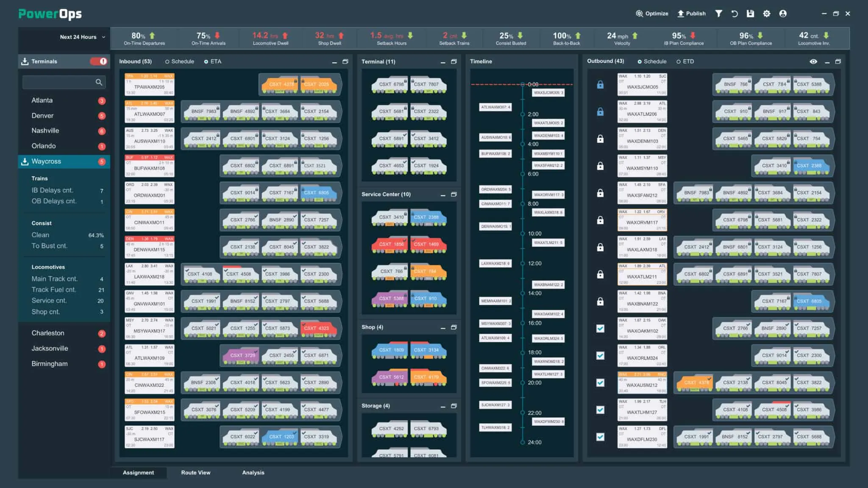The width and height of the screenshot is (868, 488).
Task: Click the Optimize button
Action: 652,14
